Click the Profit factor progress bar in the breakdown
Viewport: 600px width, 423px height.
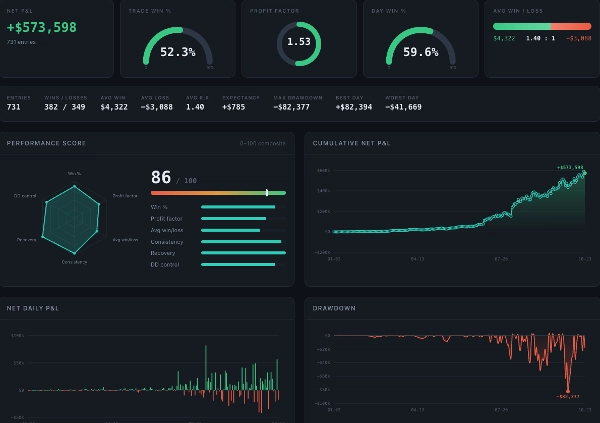(243, 219)
